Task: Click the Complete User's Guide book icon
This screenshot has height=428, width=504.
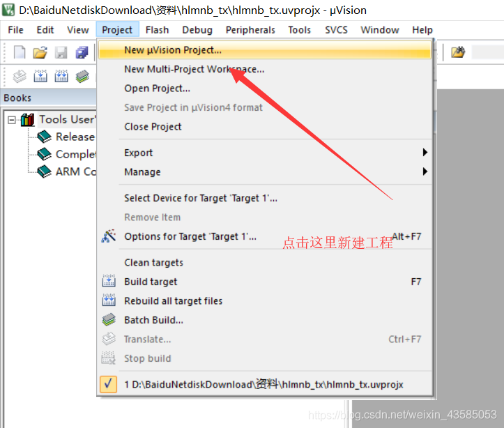Action: (x=45, y=154)
